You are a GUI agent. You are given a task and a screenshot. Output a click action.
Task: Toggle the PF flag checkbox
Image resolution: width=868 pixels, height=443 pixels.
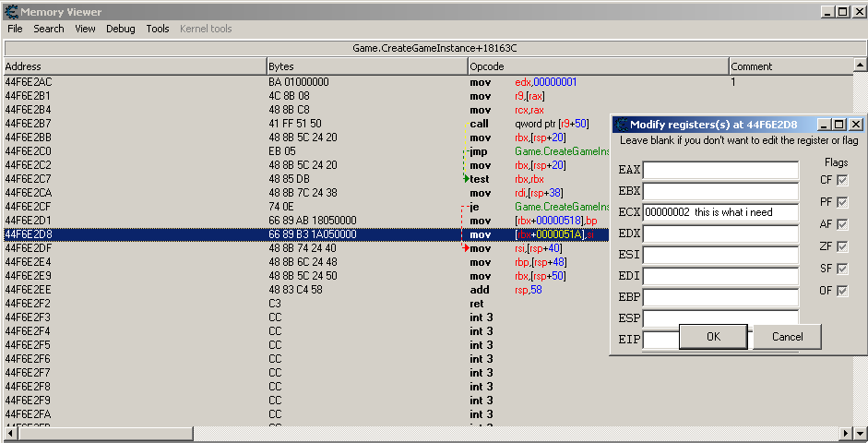tap(842, 202)
